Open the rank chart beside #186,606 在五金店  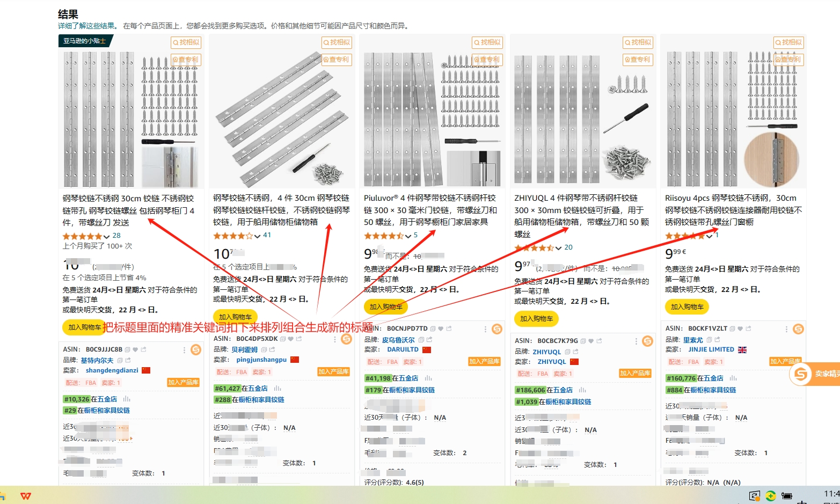(x=582, y=390)
